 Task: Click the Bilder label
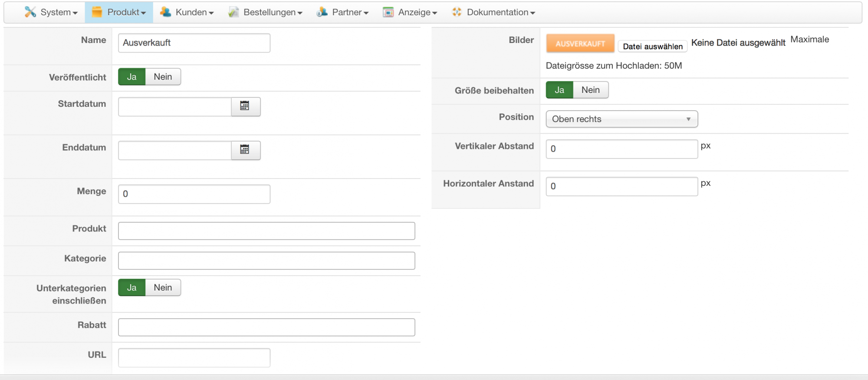tap(521, 40)
